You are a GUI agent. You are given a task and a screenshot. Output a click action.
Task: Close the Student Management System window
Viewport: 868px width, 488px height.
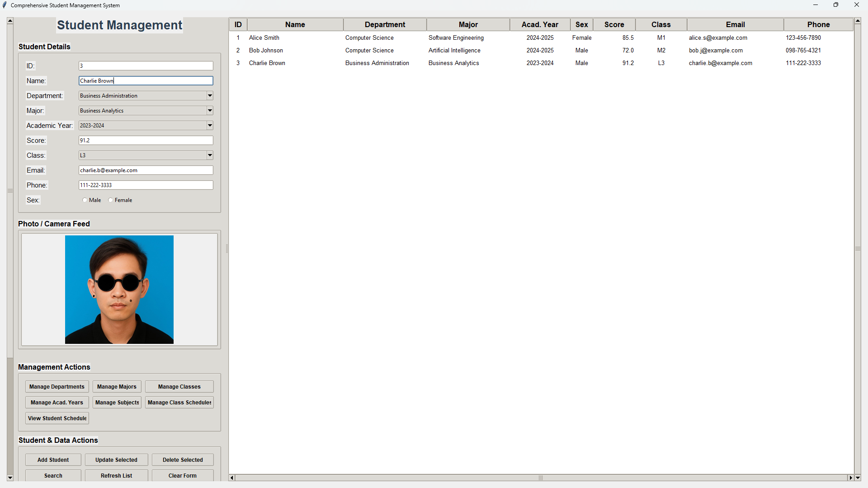[857, 5]
